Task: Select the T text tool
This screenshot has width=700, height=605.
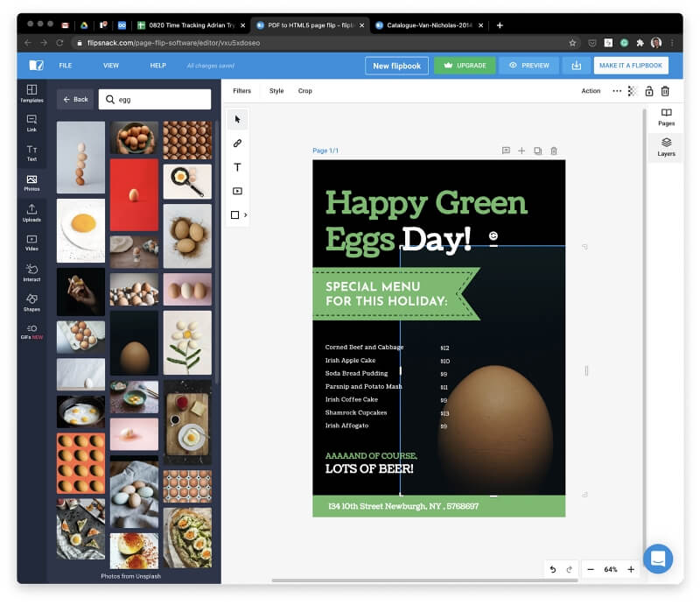Action: [237, 167]
